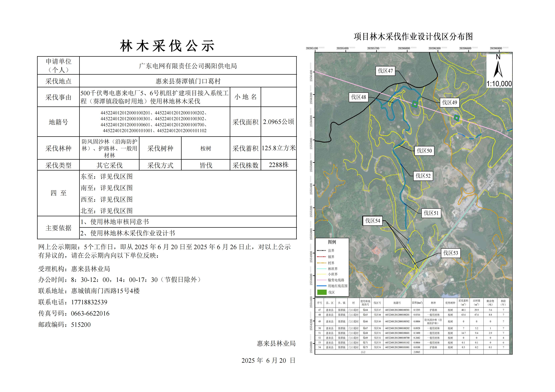The image size is (555, 392).
Task: Click the 伐区54 map label
Action: 373,221
